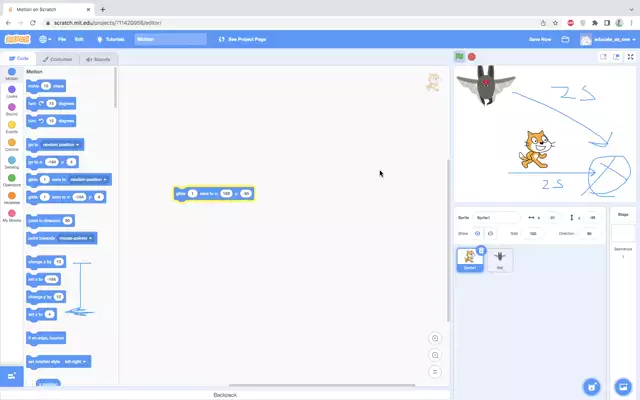The width and height of the screenshot is (640, 400).
Task: Open the Backpack bar
Action: 225,395
